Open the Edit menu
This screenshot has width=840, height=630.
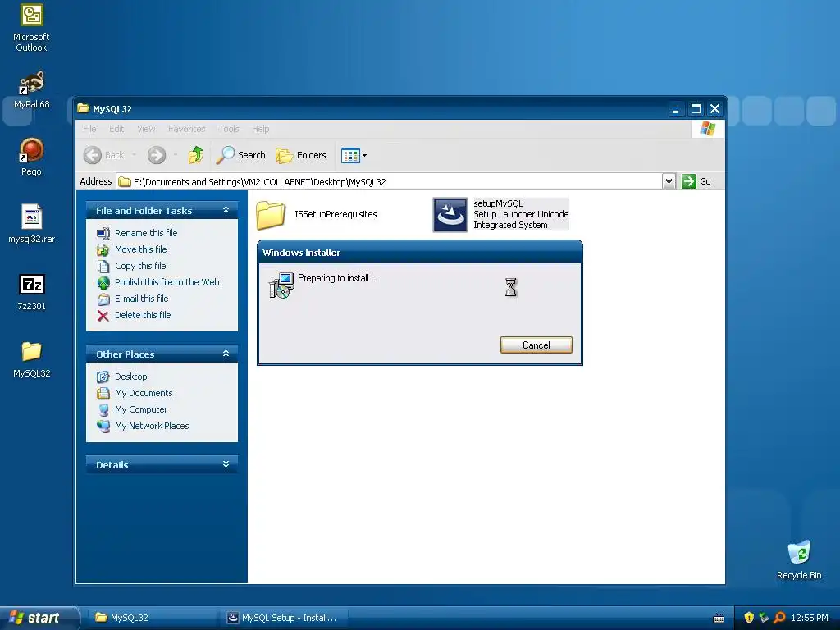click(116, 129)
